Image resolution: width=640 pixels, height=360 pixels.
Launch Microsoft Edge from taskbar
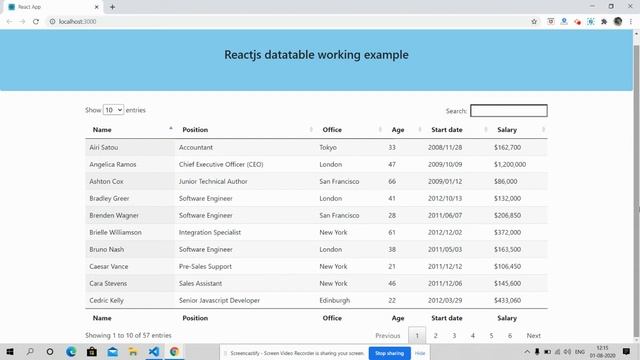pos(71,351)
